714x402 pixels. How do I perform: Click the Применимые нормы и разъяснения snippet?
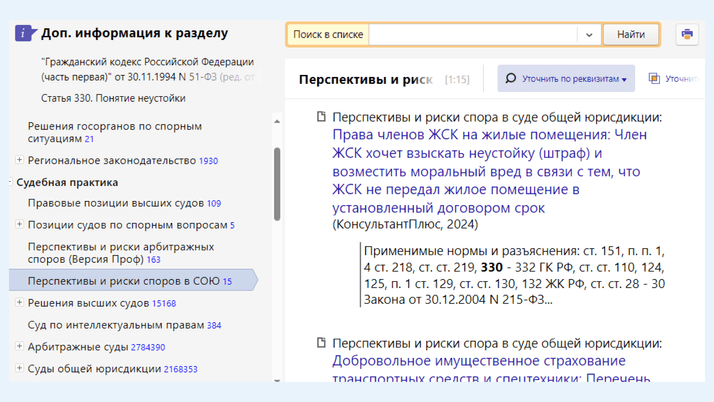[x=515, y=275]
